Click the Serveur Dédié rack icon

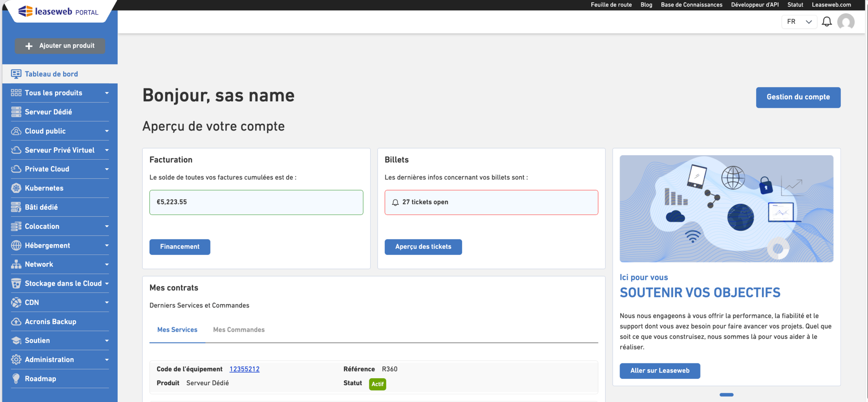(x=16, y=112)
